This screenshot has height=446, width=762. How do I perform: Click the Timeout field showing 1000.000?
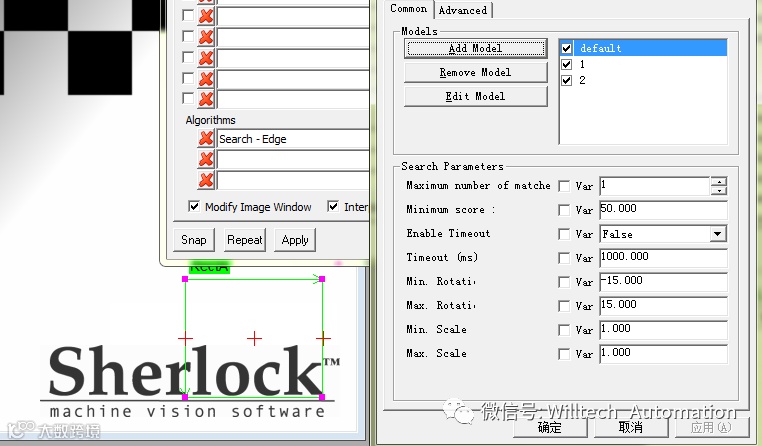pos(663,257)
